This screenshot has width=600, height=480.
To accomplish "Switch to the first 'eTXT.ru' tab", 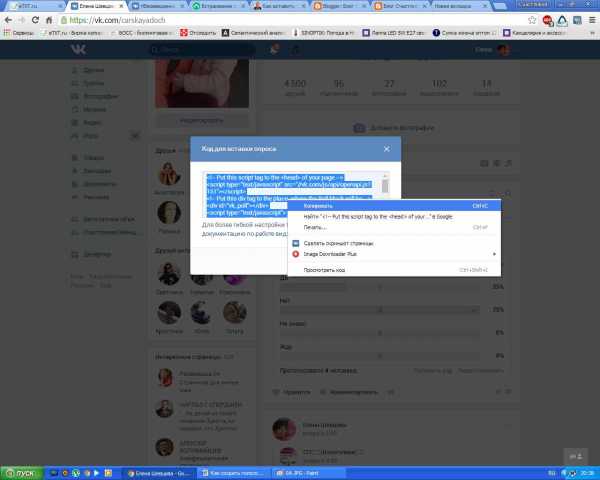I will coord(34,6).
